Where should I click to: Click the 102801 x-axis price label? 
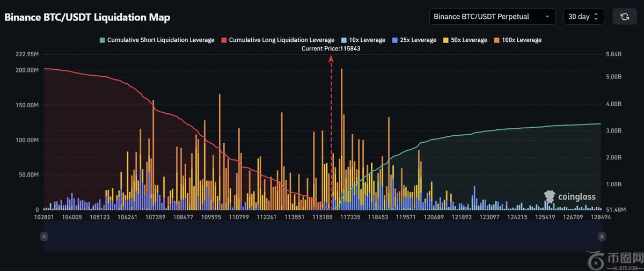[x=44, y=217]
